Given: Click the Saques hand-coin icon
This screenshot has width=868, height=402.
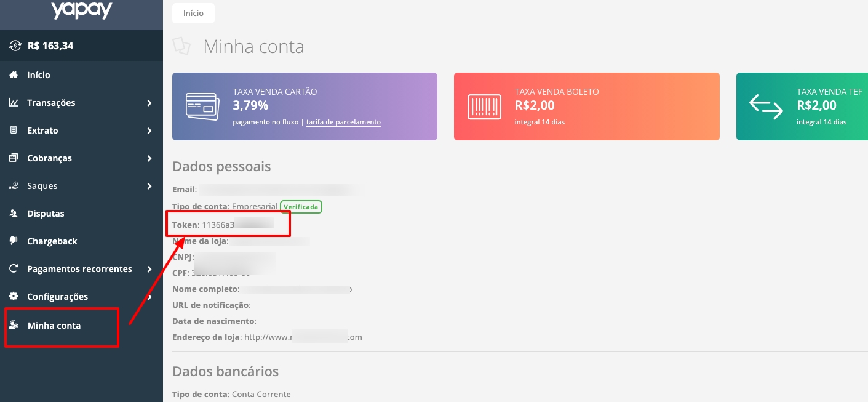Looking at the screenshot, I should tap(14, 186).
